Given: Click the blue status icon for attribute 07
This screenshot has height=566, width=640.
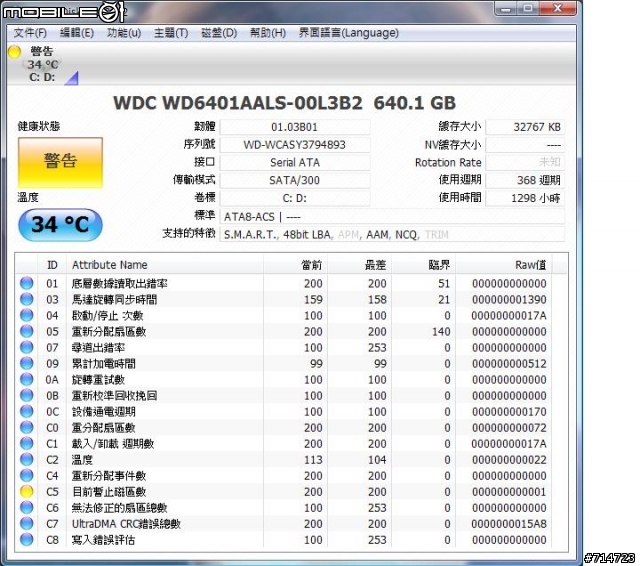Looking at the screenshot, I should tap(27, 347).
